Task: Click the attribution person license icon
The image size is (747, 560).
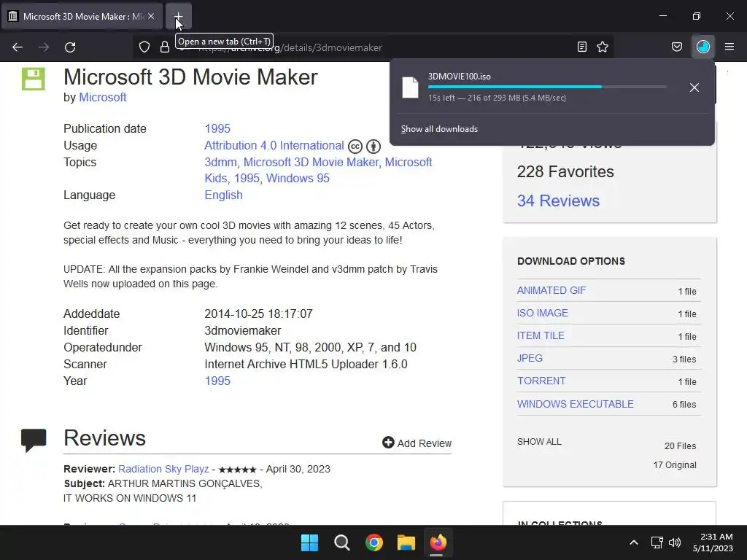Action: point(373,146)
